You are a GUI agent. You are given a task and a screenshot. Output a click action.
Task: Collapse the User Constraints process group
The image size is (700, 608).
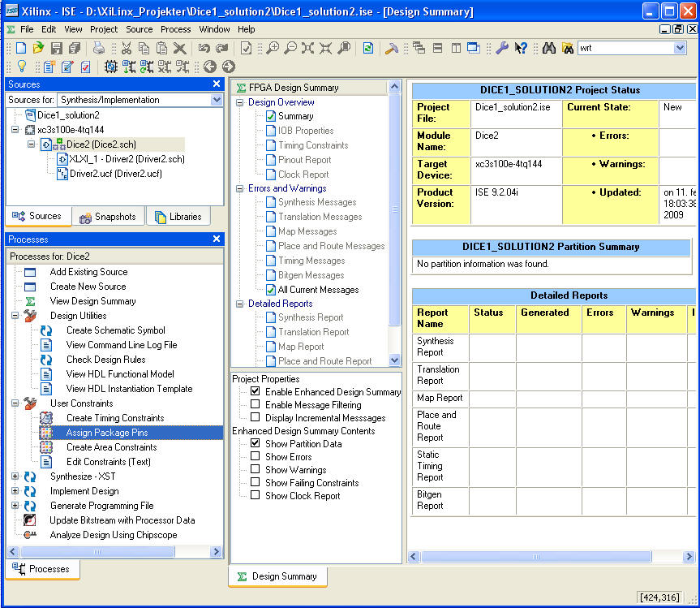(x=15, y=403)
